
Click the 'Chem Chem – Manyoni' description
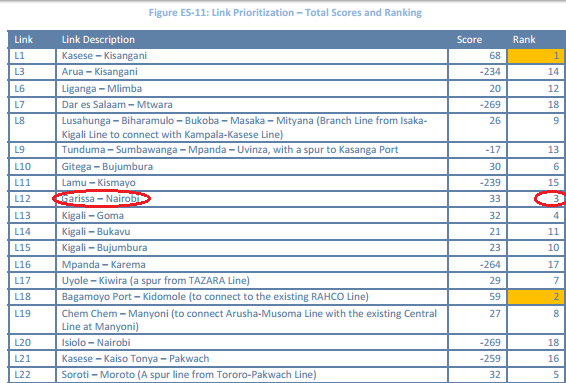coord(249,320)
